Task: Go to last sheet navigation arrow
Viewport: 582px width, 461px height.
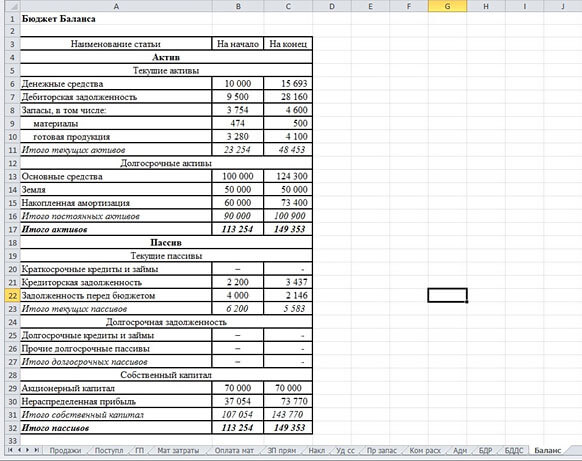Action: click(36, 450)
